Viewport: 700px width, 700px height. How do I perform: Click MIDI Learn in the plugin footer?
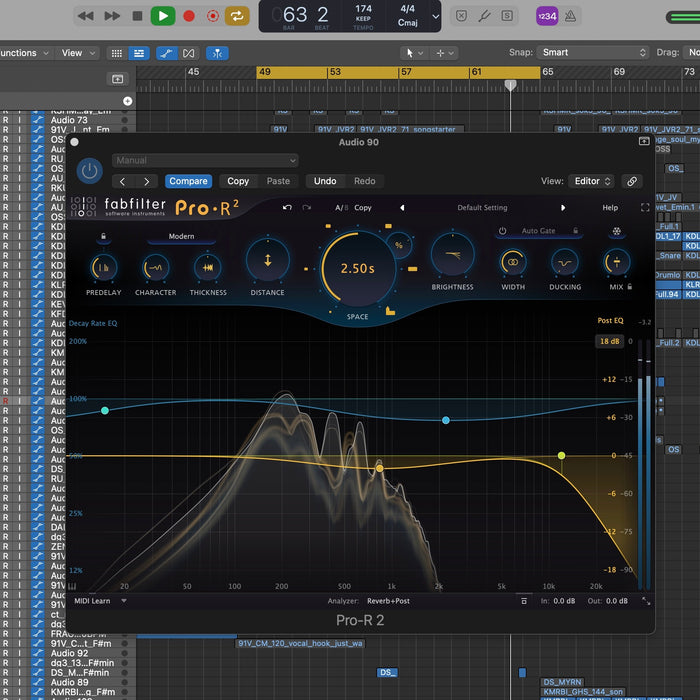pos(92,601)
